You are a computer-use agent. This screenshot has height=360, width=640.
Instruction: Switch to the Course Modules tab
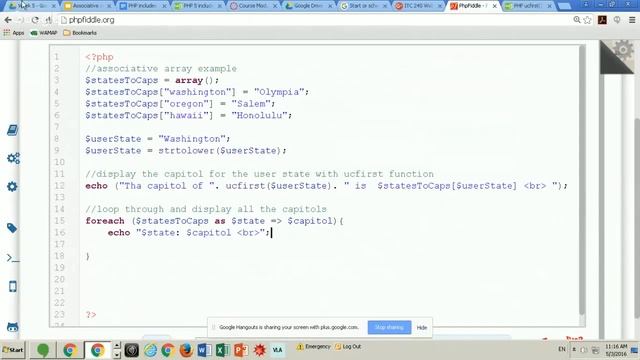click(253, 6)
